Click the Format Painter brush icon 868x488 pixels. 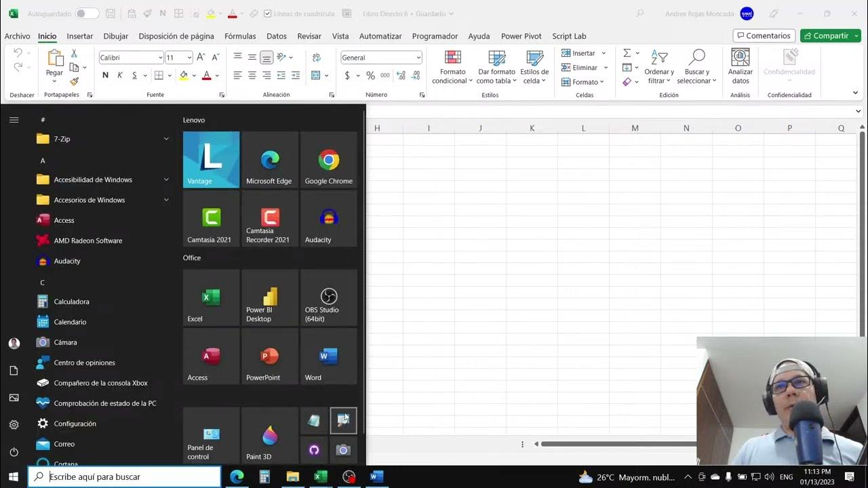(x=74, y=81)
